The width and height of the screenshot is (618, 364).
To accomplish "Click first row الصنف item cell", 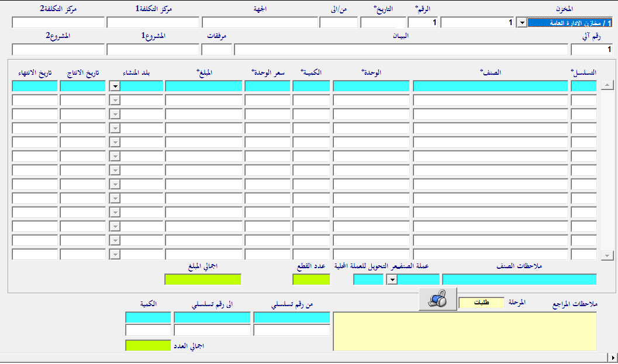I will pyautogui.click(x=490, y=86).
